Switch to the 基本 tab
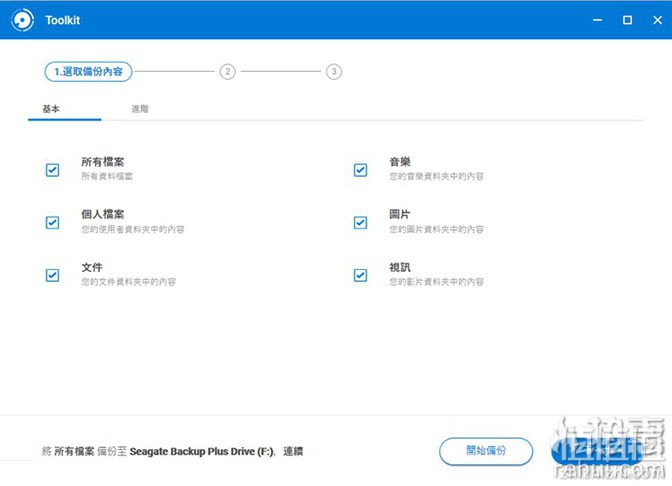 (51, 109)
